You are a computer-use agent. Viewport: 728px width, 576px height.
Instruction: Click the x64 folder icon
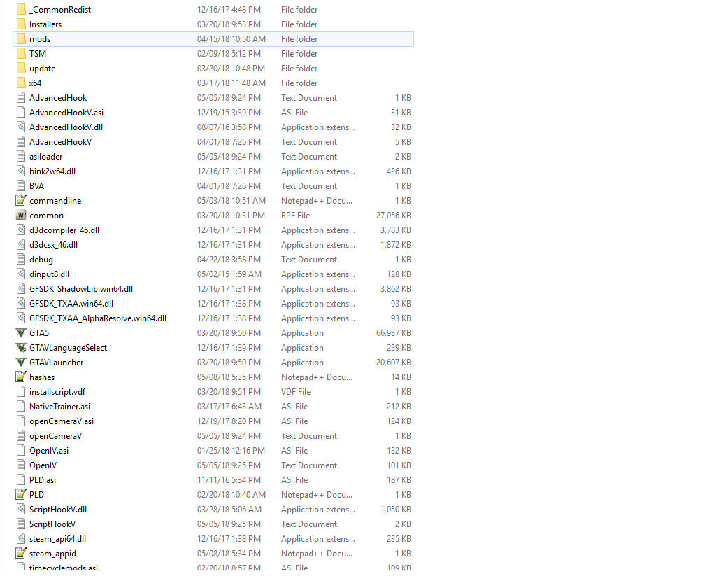(x=21, y=83)
